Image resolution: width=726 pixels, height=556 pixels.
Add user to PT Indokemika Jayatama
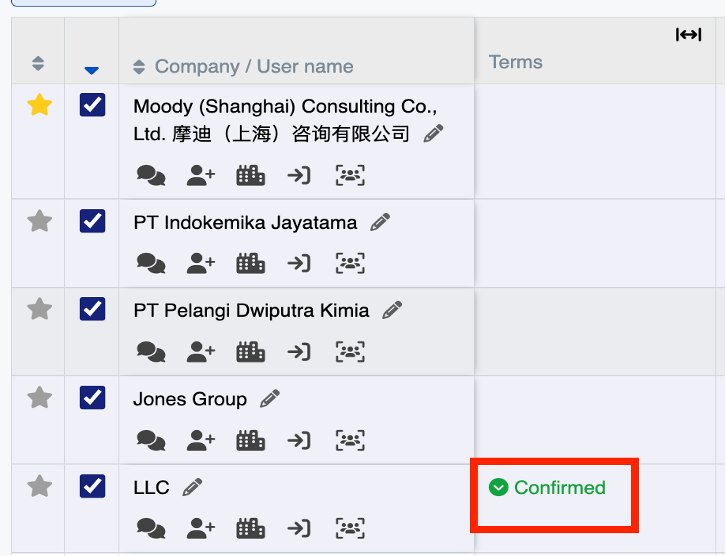tap(201, 264)
